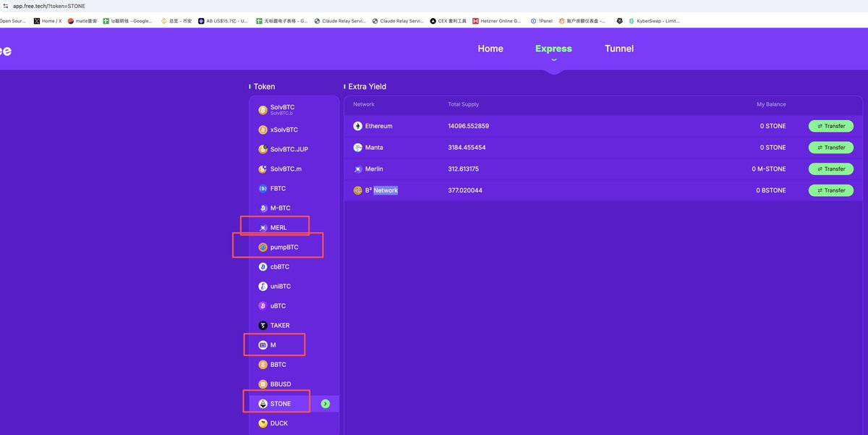Select the SolvBTC token icon
Image resolution: width=868 pixels, height=435 pixels.
pos(263,110)
